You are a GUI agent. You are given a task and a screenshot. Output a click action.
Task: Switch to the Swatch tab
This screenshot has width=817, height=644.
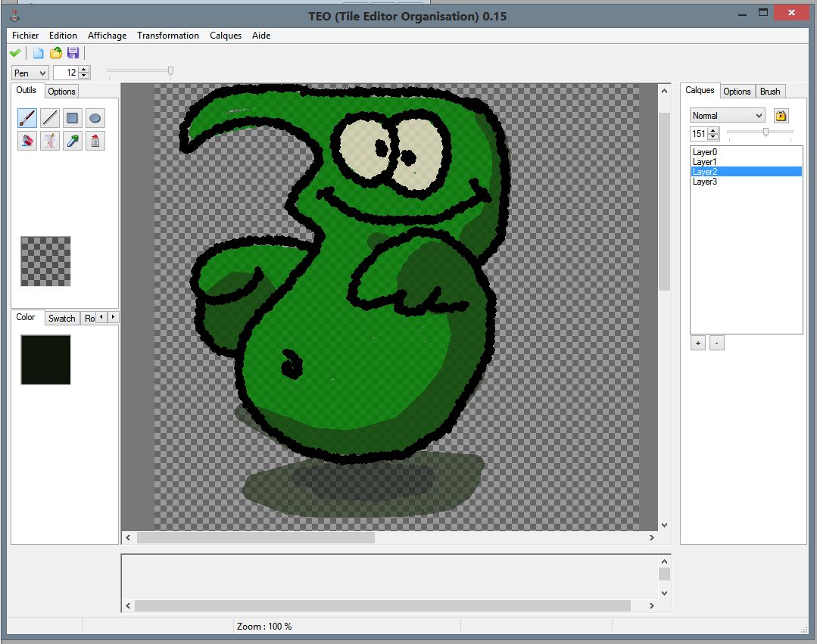coord(61,318)
